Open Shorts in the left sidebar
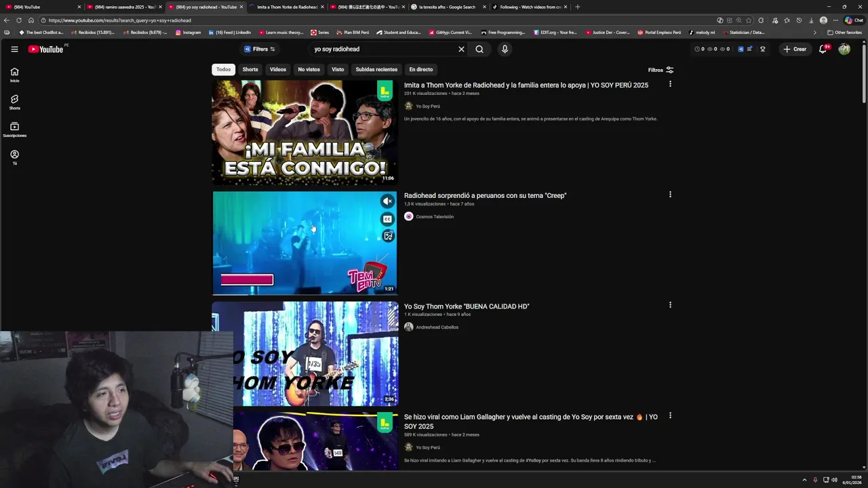 coord(14,102)
